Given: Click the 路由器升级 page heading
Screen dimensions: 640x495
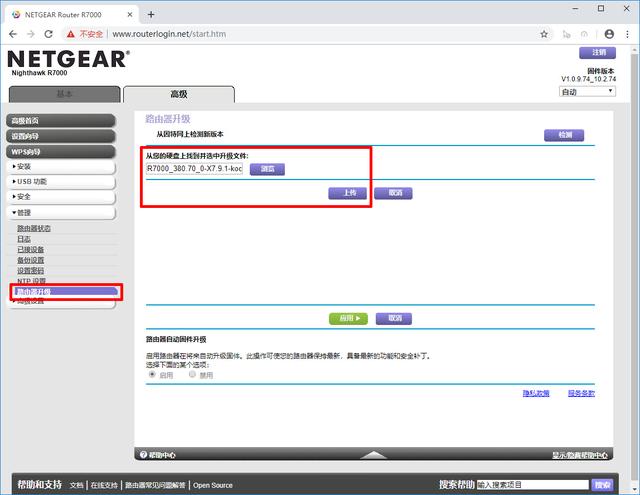Looking at the screenshot, I should click(x=168, y=119).
